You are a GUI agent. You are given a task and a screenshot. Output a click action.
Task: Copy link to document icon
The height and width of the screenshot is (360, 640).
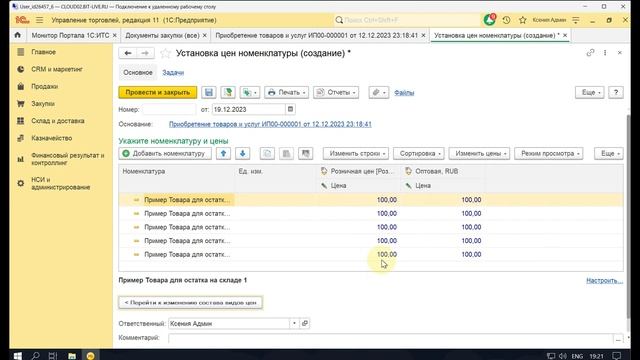[590, 53]
